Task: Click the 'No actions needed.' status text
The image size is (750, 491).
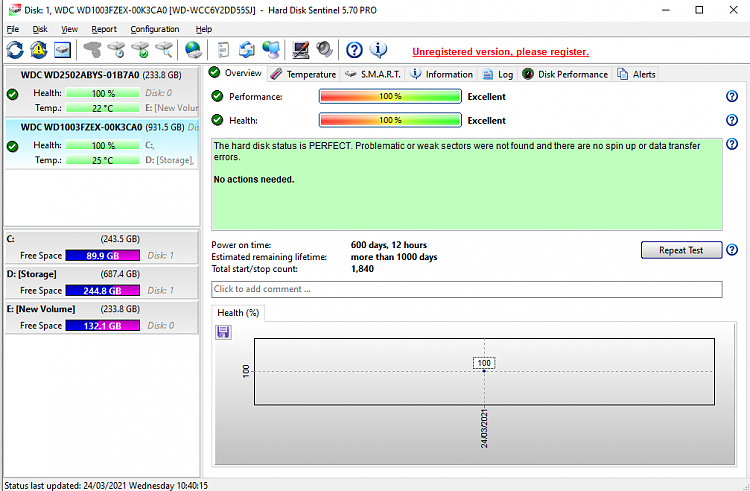Action: [254, 180]
